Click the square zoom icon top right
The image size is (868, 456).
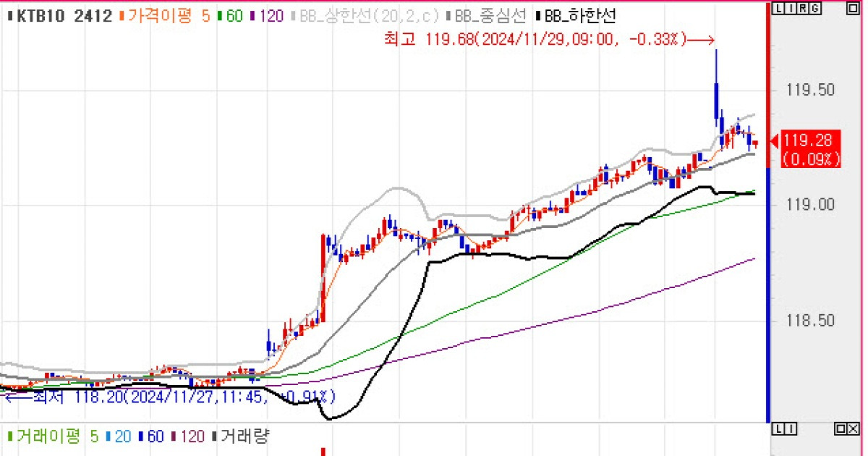click(853, 8)
